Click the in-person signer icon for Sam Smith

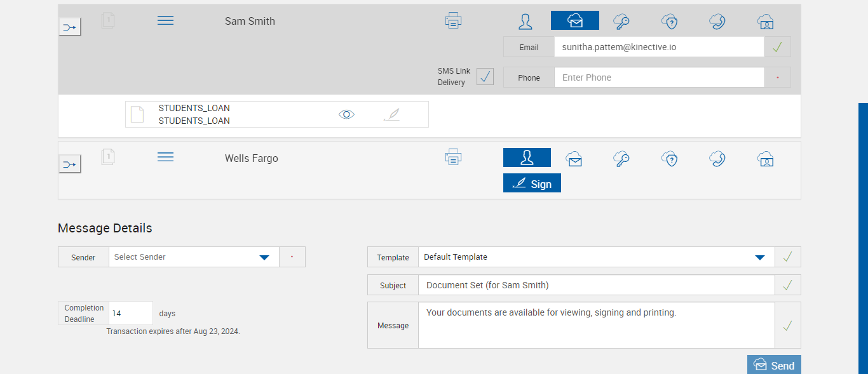(526, 22)
